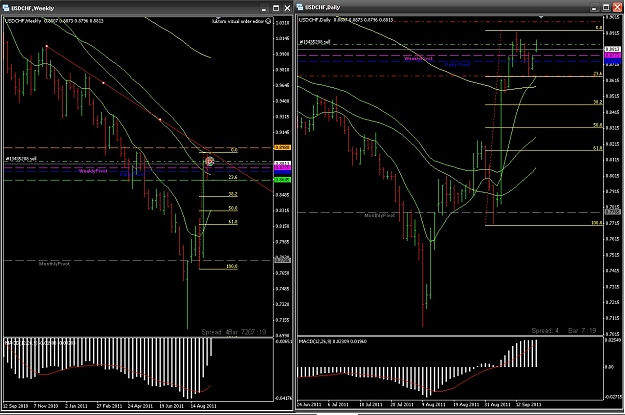Click the grey monthly pivot price tag on the Daily axis
Screen dimensions: 625x415
tap(613, 212)
